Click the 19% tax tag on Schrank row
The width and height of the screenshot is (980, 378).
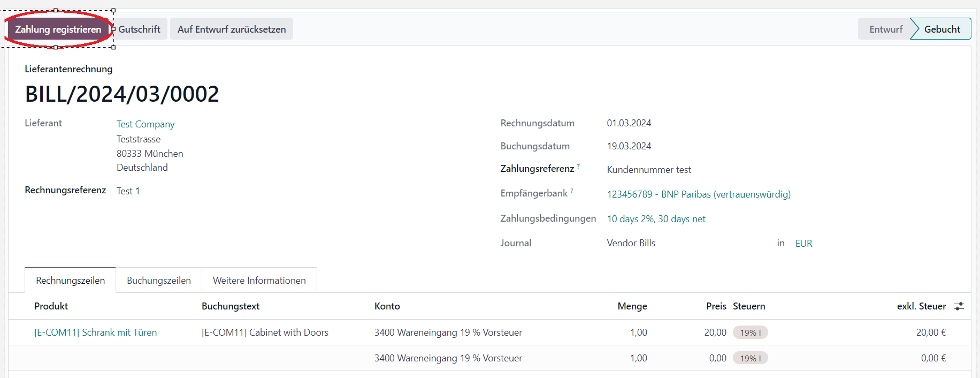pos(750,332)
